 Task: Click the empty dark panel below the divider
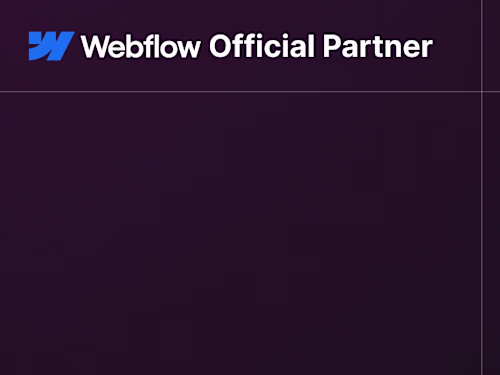tap(240, 233)
